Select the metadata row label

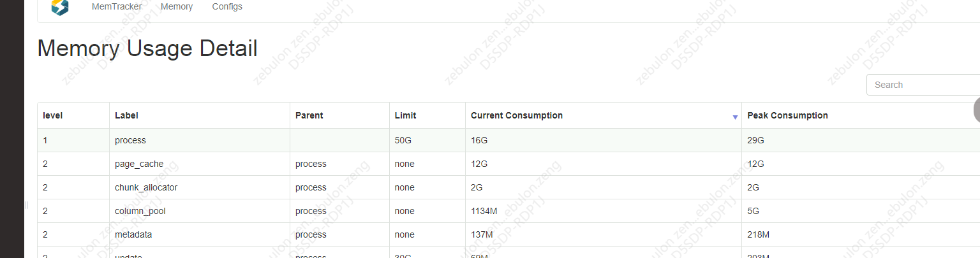(x=133, y=234)
